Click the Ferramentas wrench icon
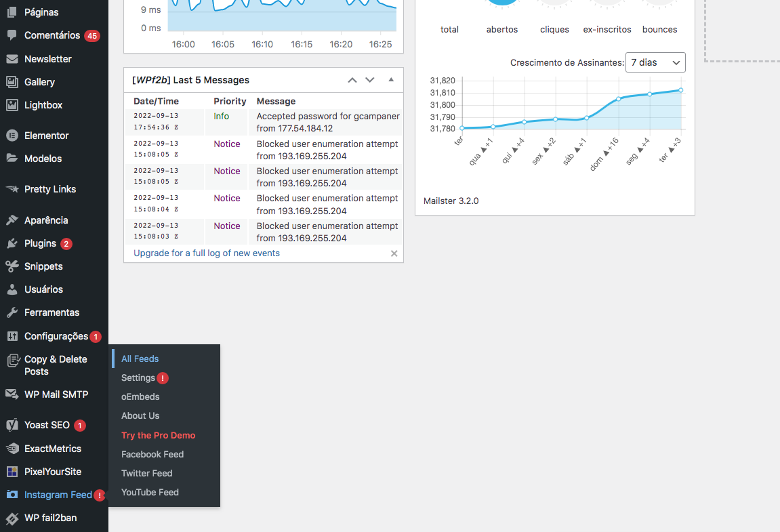The height and width of the screenshot is (532, 780). [x=12, y=312]
